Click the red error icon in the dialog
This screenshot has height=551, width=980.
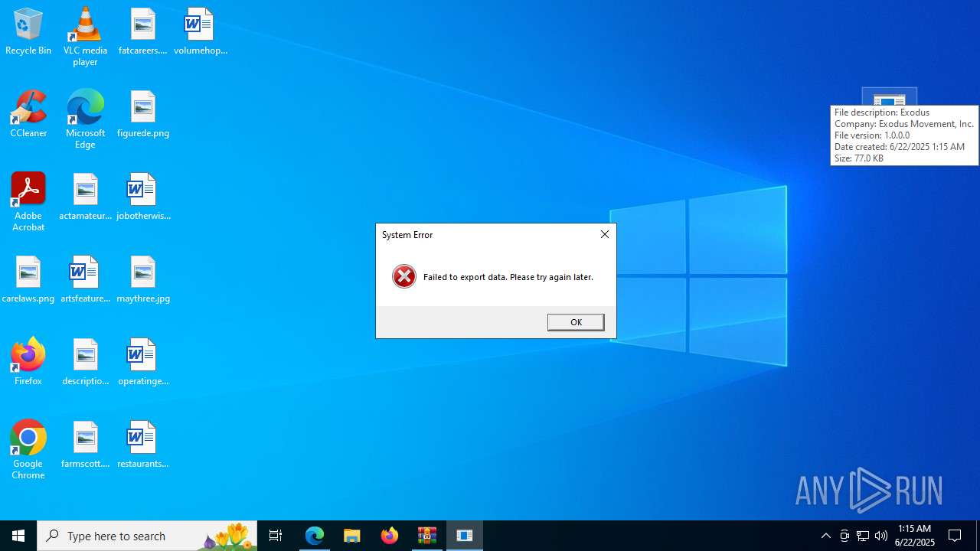(x=404, y=276)
